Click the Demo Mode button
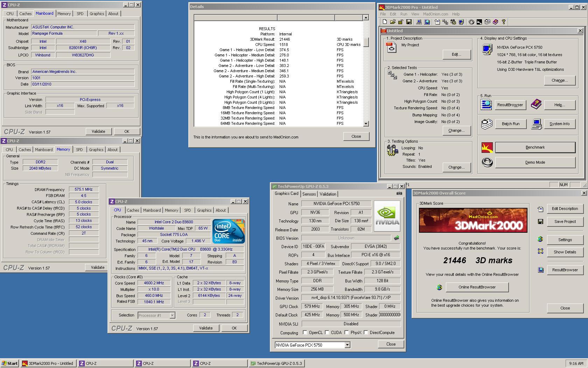This screenshot has height=368, width=588. 535,163
